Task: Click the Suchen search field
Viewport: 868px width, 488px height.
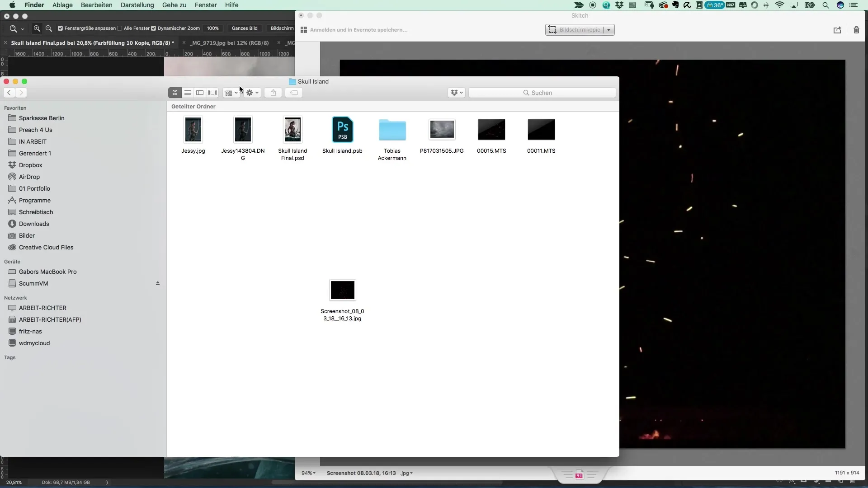Action: point(542,93)
